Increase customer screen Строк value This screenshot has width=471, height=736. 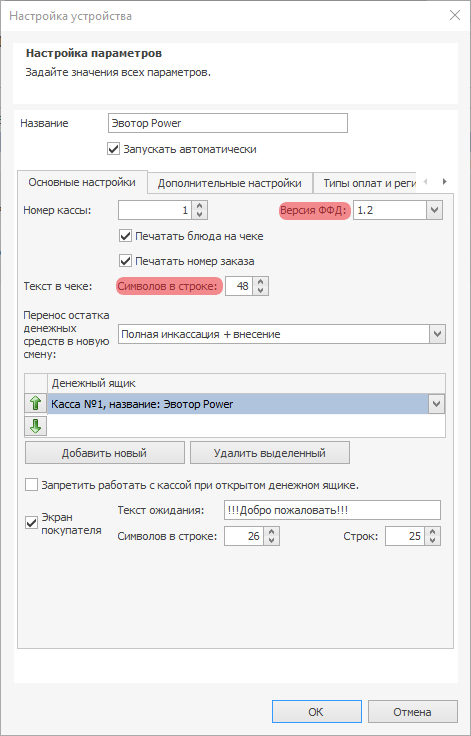point(433,532)
